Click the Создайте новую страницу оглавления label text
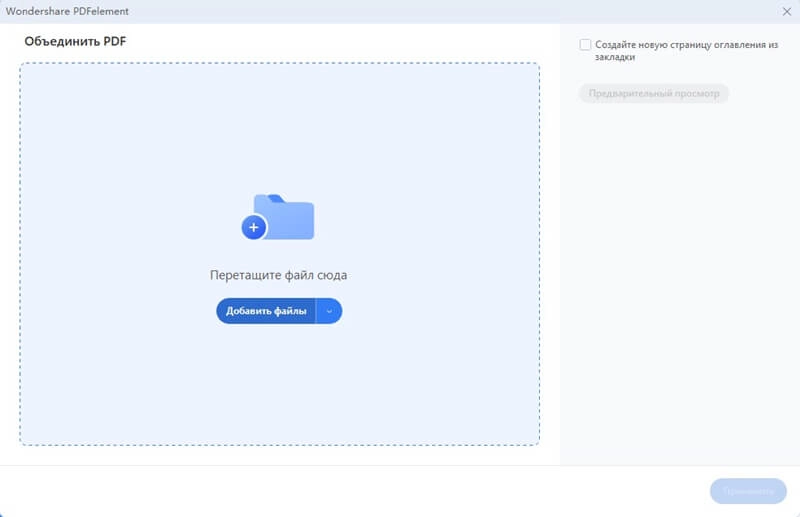This screenshot has width=800, height=517. 686,45
